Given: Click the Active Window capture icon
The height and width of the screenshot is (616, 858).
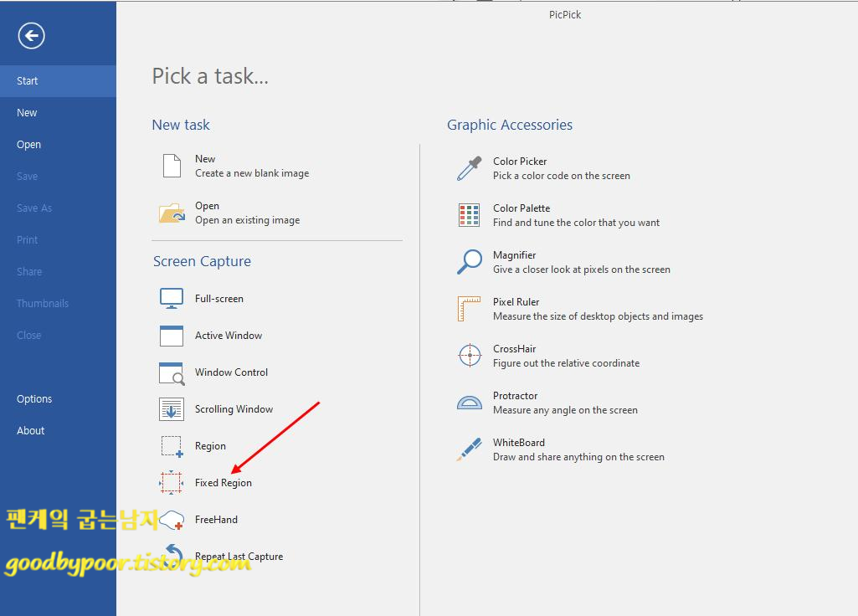Looking at the screenshot, I should tap(172, 336).
